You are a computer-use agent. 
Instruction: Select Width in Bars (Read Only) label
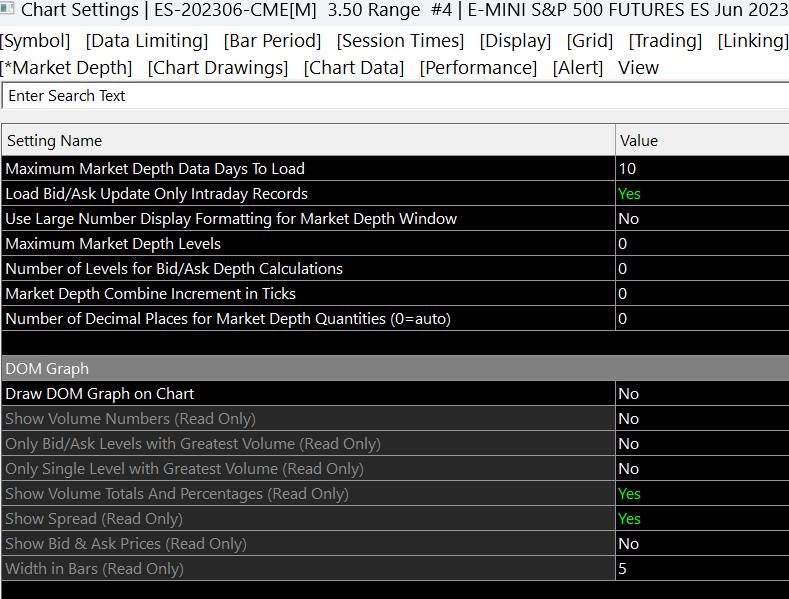[95, 569]
